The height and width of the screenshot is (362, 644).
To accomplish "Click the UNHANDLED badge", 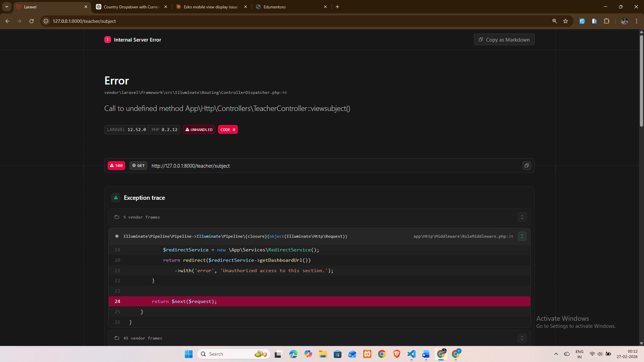I will click(199, 130).
